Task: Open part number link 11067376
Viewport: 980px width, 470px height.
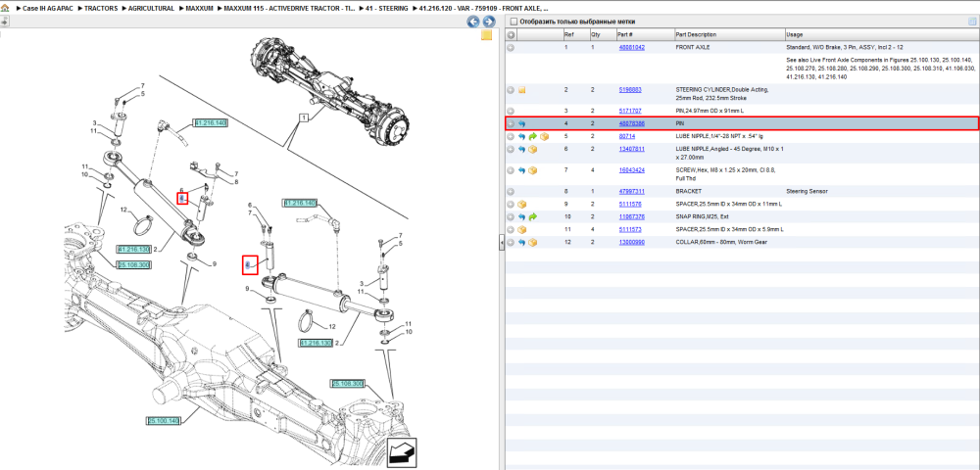Action: 631,216
